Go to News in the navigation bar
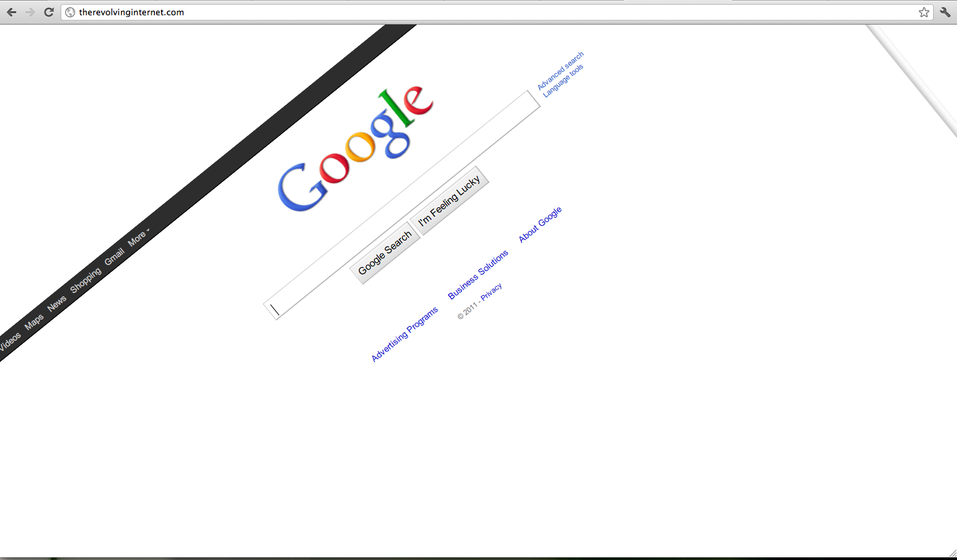Viewport: 957px width, 560px height. tap(57, 302)
